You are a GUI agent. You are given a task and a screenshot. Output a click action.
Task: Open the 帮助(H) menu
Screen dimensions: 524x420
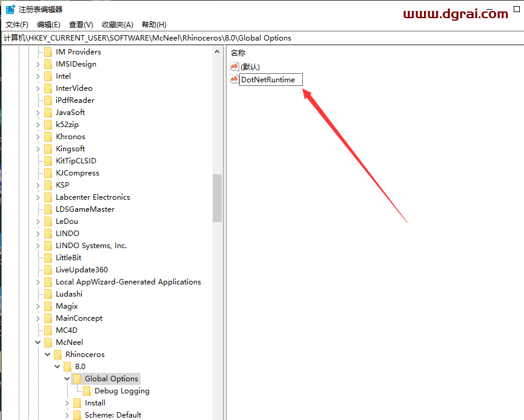pyautogui.click(x=154, y=25)
